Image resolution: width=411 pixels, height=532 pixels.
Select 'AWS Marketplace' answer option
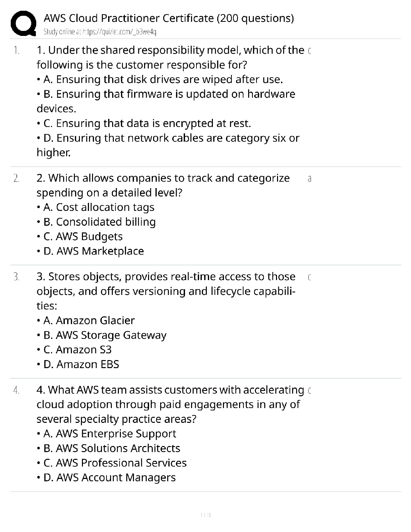point(94,251)
